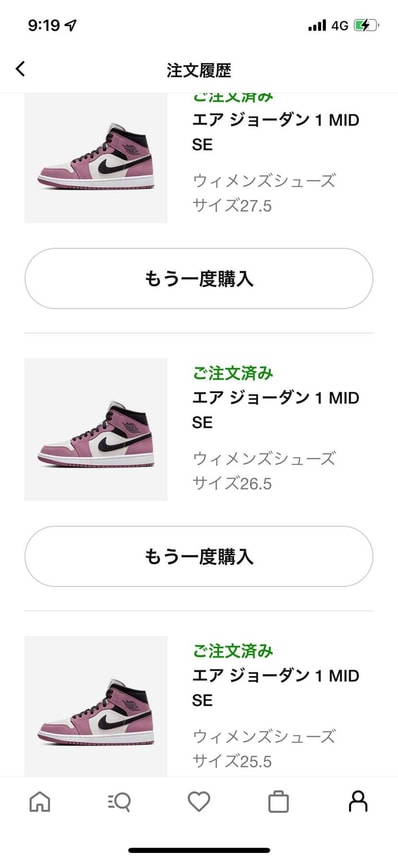Tap the サイズ25.5 label text

232,762
